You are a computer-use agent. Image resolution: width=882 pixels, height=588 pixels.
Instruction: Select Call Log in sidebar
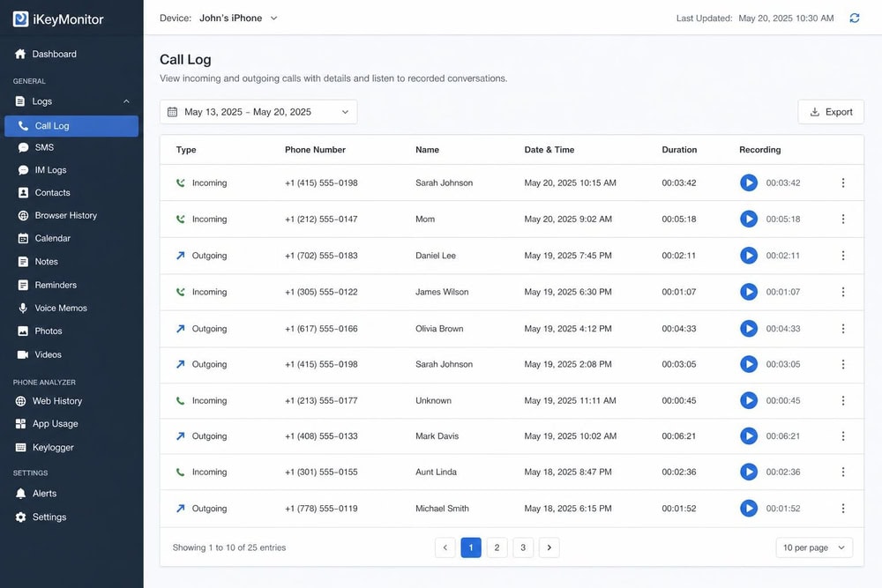(x=71, y=126)
